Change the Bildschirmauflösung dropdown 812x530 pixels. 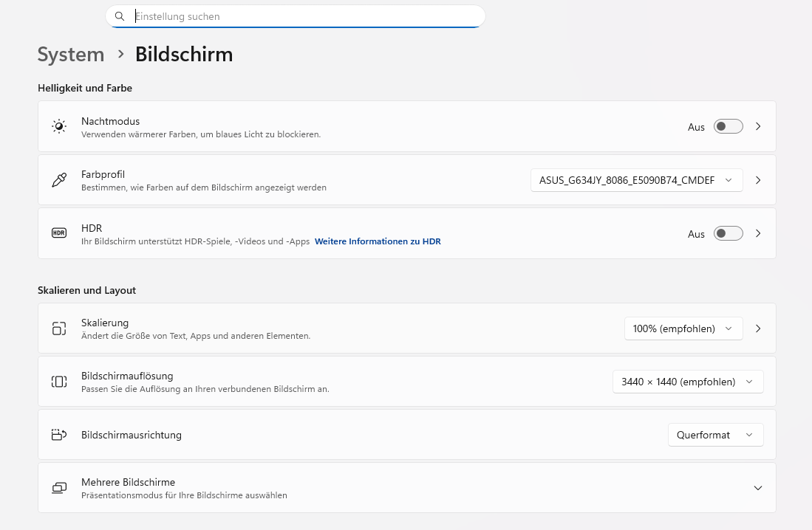coord(687,382)
